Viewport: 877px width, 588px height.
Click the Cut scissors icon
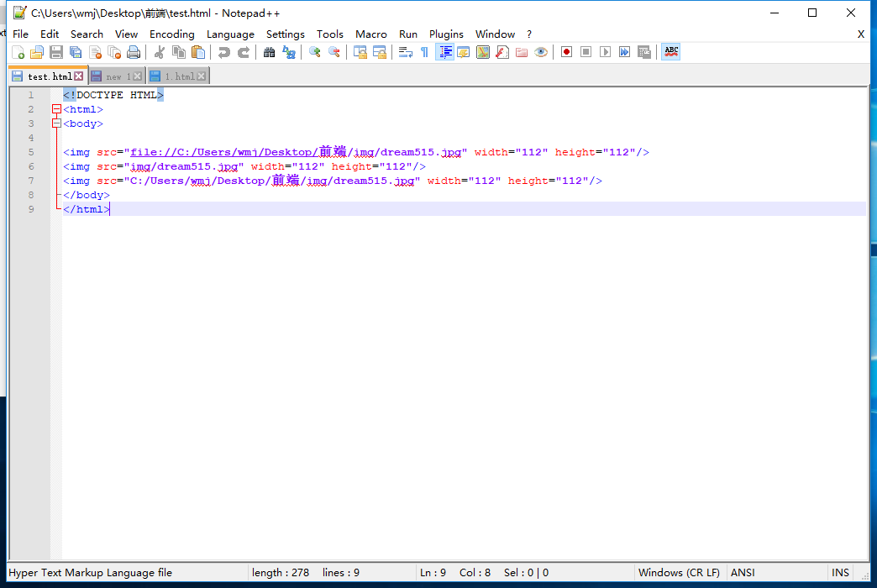tap(159, 52)
